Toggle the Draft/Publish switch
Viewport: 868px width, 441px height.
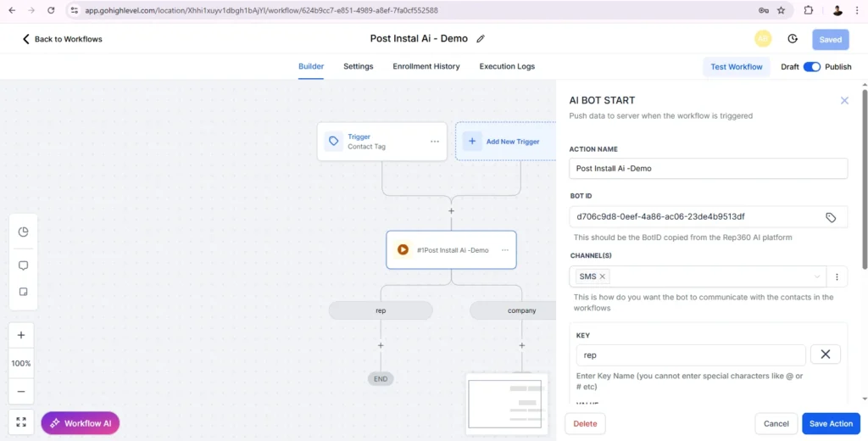point(811,67)
